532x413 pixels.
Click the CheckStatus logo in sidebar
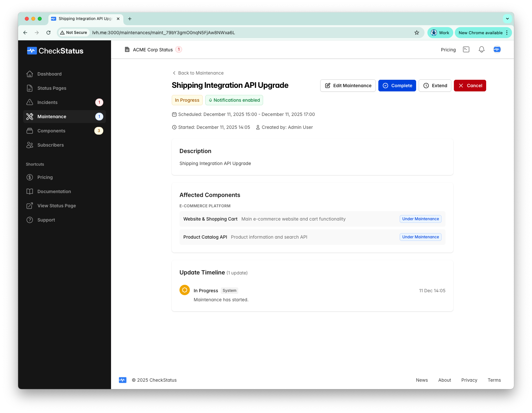pos(55,51)
